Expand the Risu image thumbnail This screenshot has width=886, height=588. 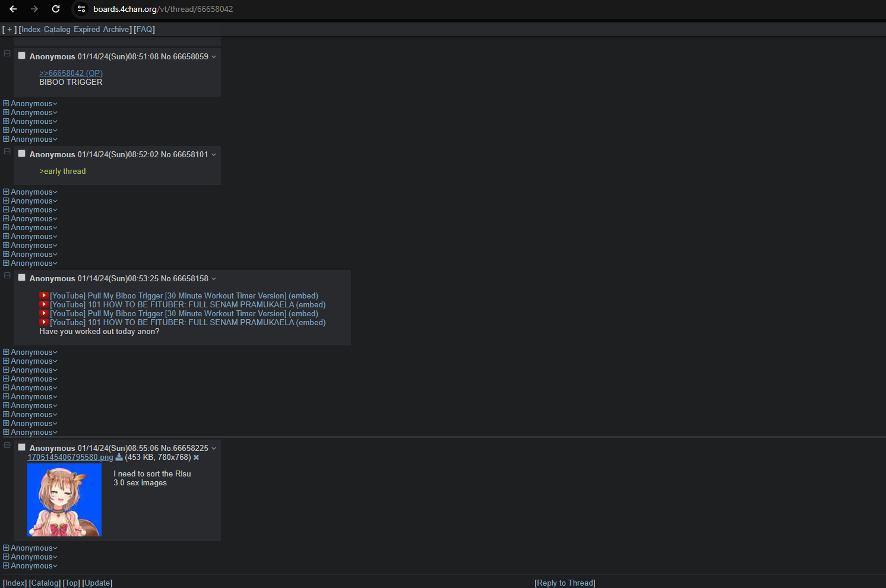64,500
